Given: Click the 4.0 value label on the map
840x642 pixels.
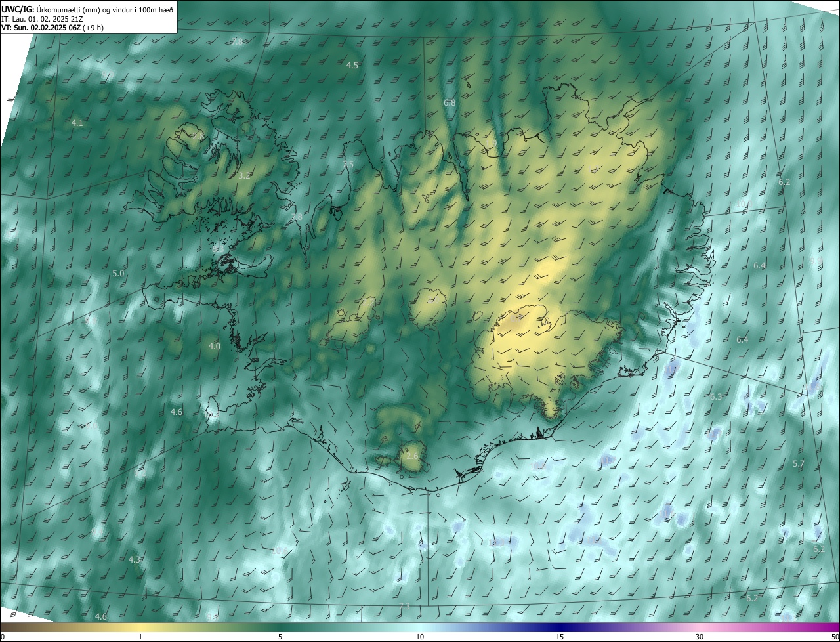Looking at the screenshot, I should tap(215, 346).
